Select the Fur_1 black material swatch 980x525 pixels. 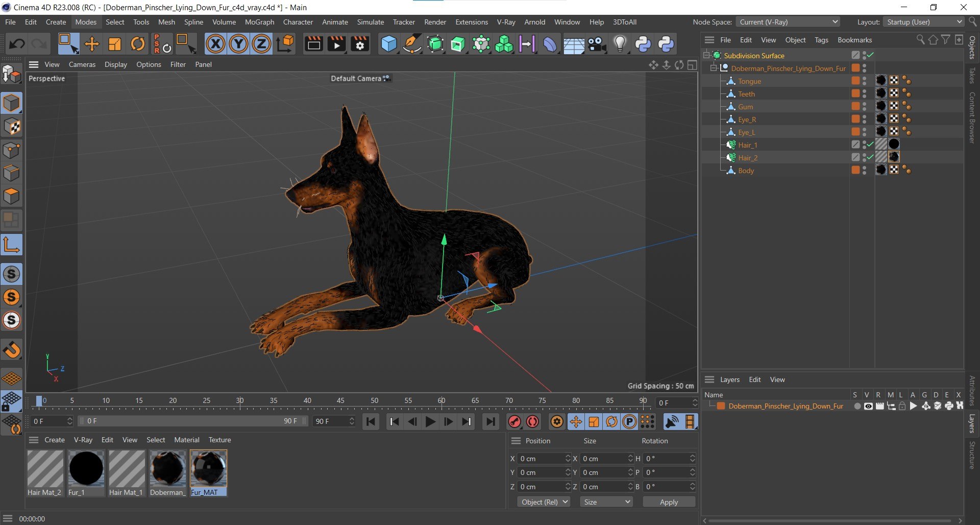(86, 468)
